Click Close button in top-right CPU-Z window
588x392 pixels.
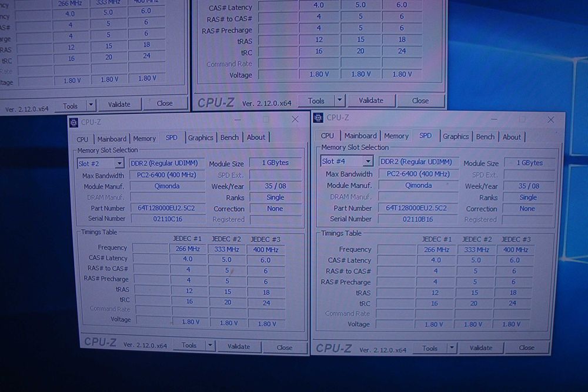coord(420,100)
